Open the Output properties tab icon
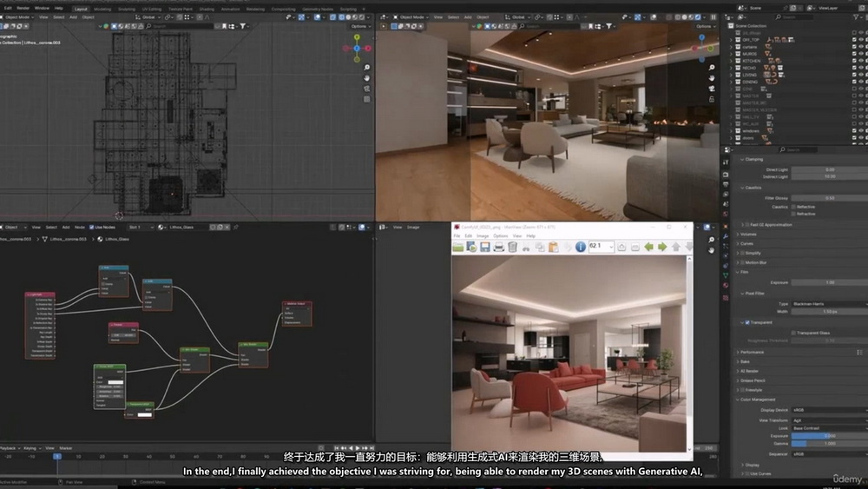 tap(726, 184)
